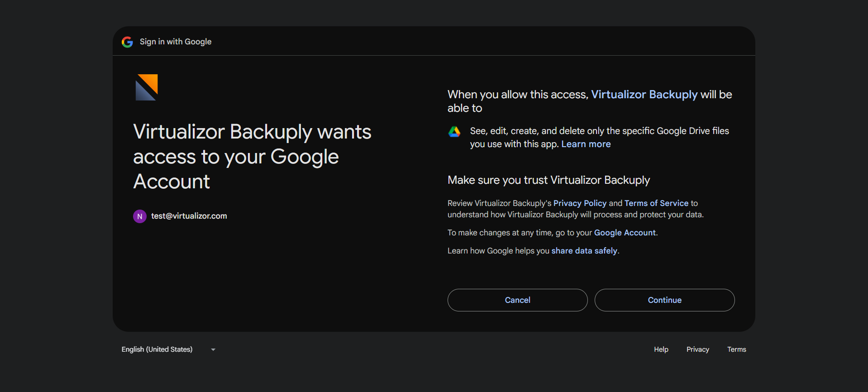Open the Terms footer link
The width and height of the screenshot is (868, 392).
737,349
